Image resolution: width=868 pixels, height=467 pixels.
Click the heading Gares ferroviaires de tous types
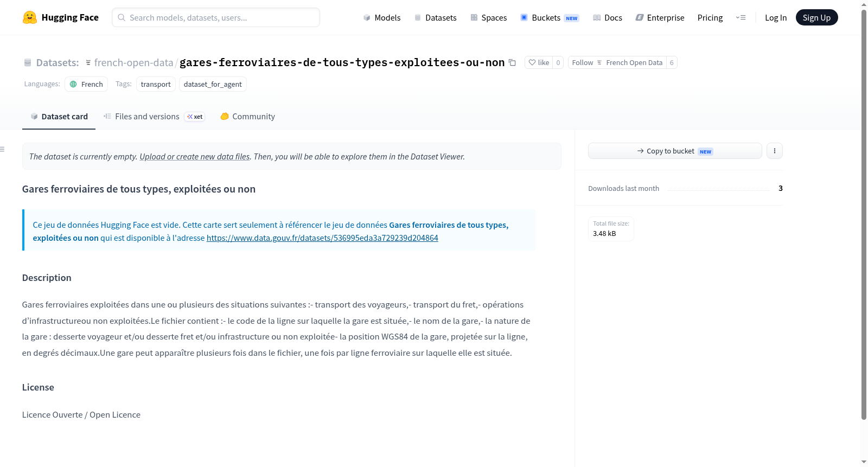click(x=139, y=189)
